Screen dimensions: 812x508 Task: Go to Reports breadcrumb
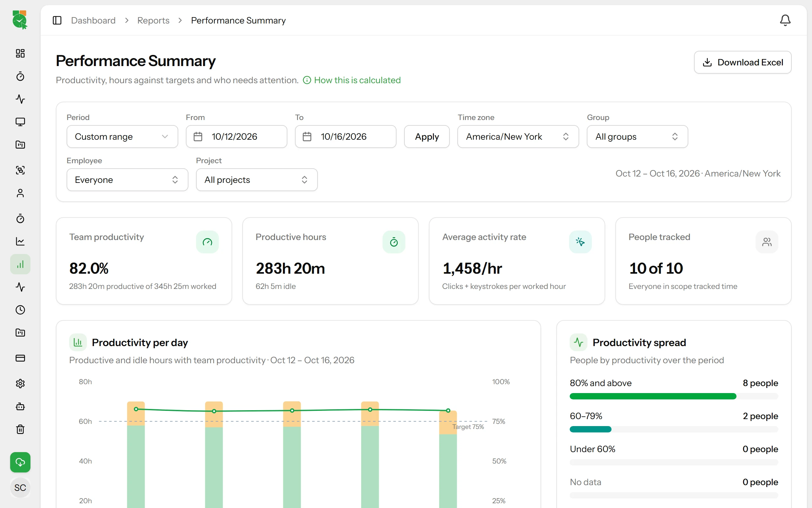click(153, 21)
